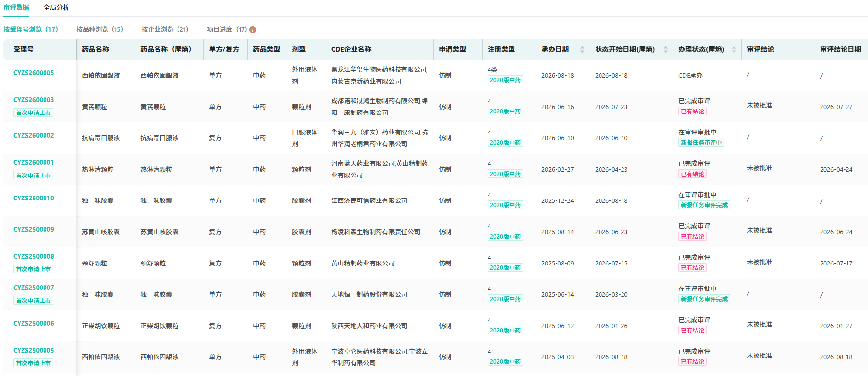Click 2020版中药 tag in CYZS2600005 row
Viewport: 868px width, 376px height.
(505, 80)
